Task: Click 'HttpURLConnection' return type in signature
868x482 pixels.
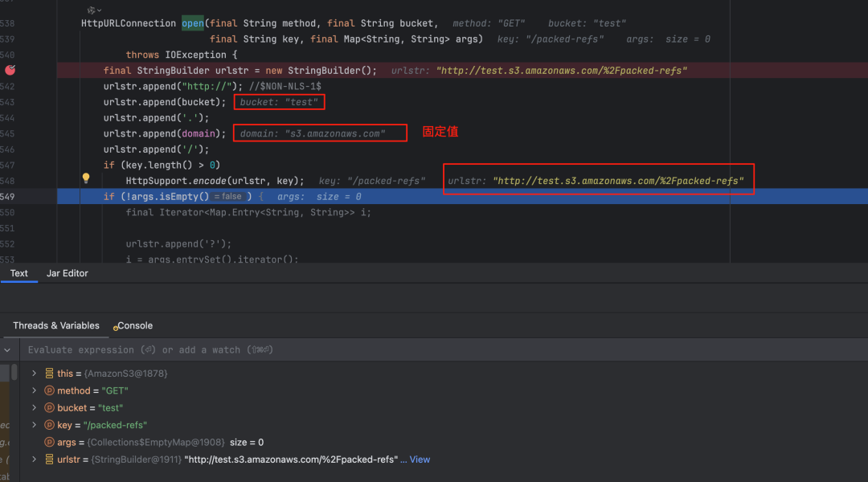Action: (x=129, y=23)
